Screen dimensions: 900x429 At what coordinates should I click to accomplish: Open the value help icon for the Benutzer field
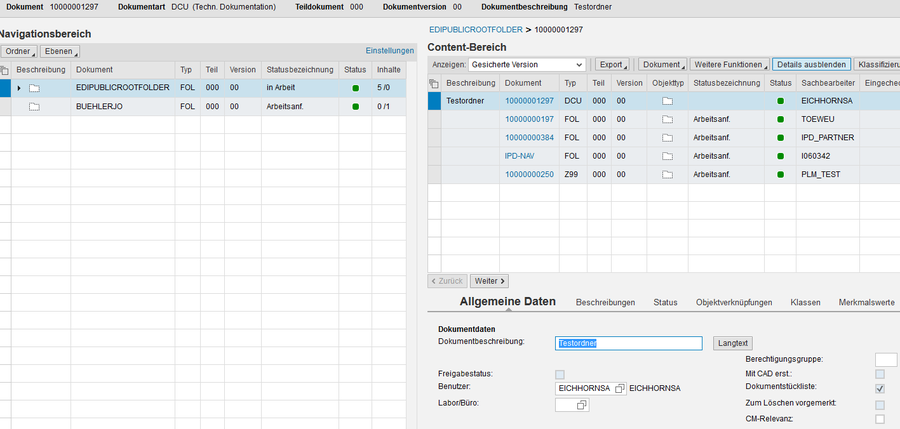619,387
